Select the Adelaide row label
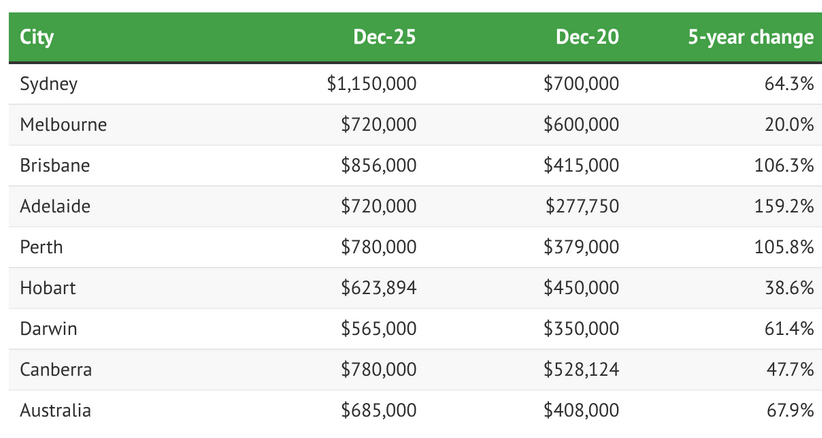822x438 pixels. click(55, 206)
